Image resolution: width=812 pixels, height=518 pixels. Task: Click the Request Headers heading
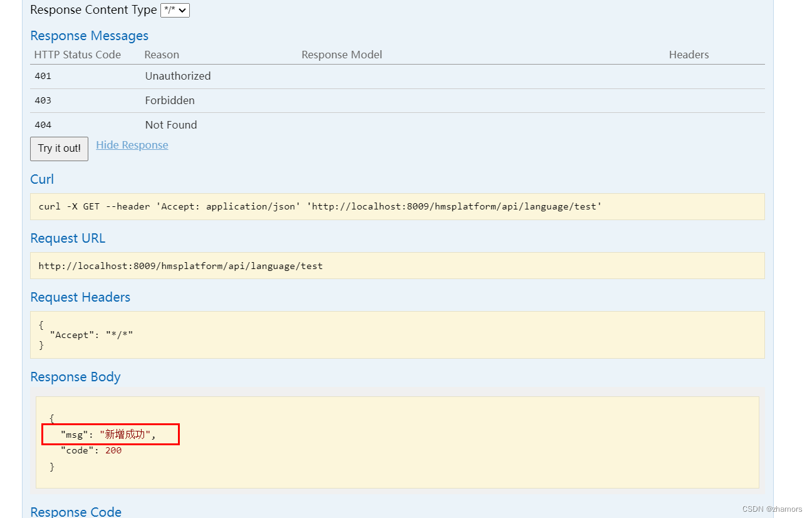[x=80, y=297]
